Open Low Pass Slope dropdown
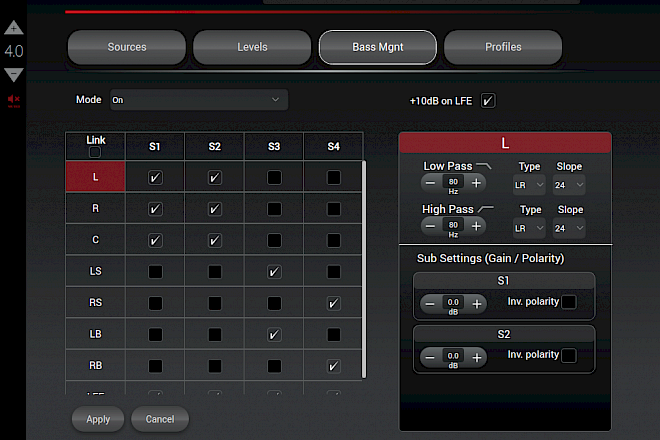This screenshot has width=660, height=440. click(569, 185)
